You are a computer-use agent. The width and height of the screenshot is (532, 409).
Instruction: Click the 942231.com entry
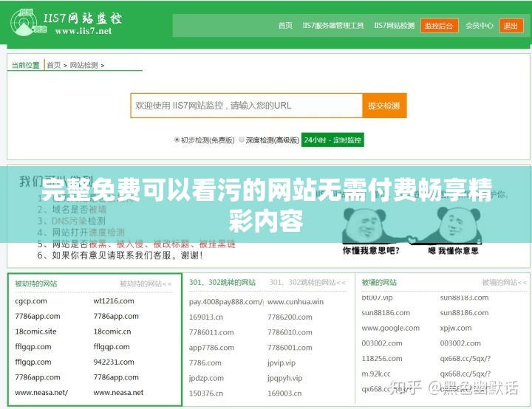click(114, 362)
